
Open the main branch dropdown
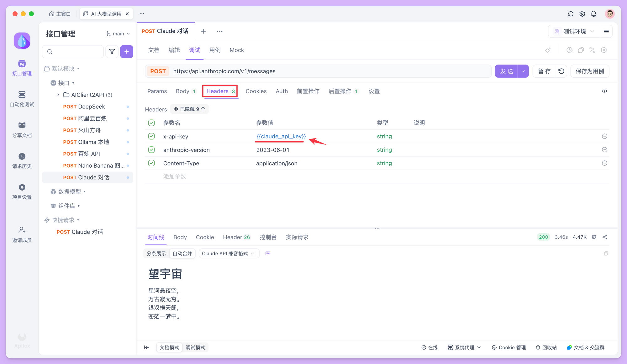point(118,34)
